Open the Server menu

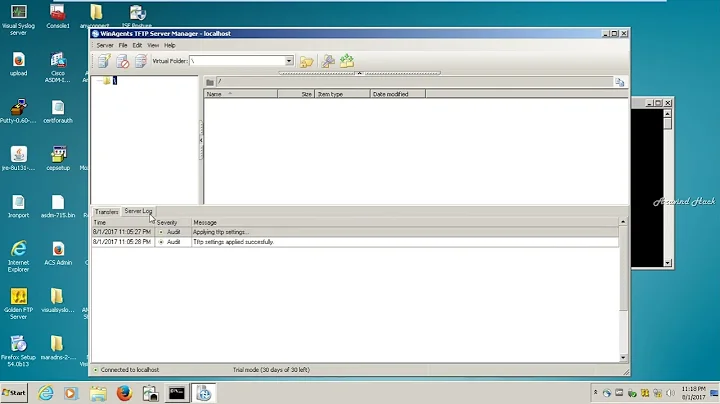(105, 45)
